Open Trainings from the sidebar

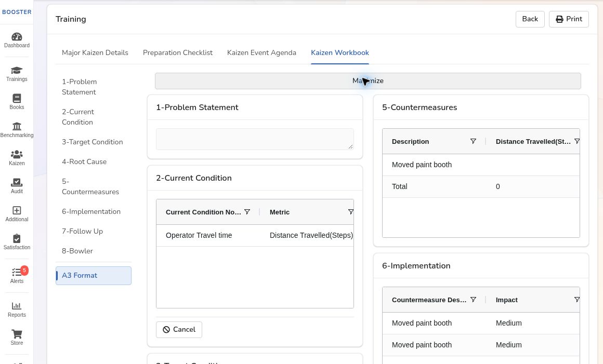17,74
